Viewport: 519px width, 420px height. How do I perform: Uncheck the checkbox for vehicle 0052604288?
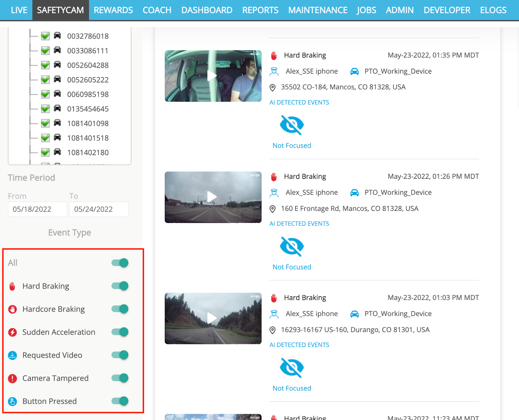[45, 65]
